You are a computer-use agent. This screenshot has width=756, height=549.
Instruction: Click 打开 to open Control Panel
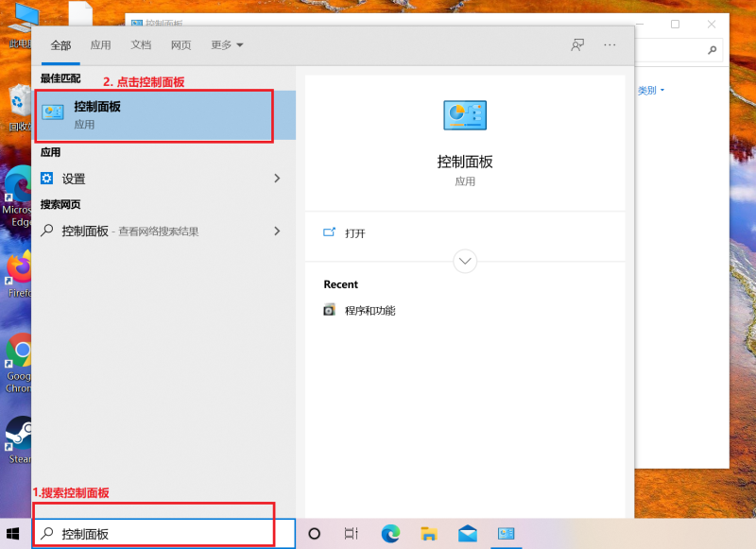(x=354, y=232)
